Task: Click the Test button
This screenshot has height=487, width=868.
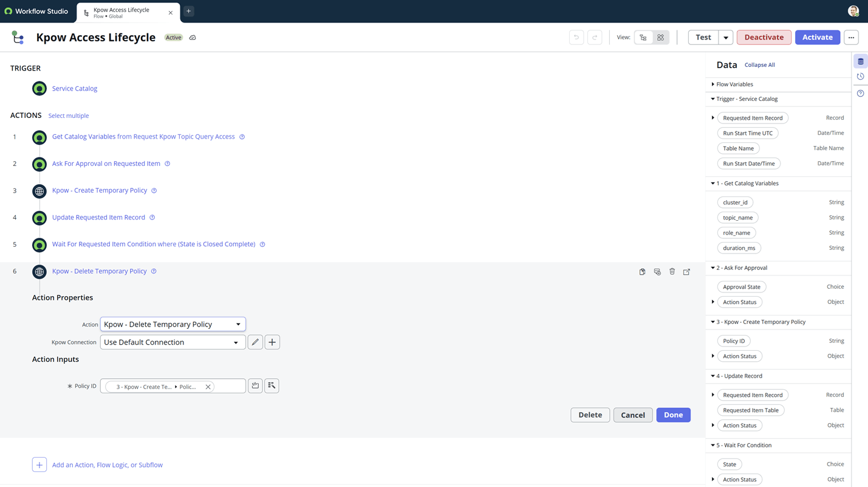Action: click(x=703, y=38)
